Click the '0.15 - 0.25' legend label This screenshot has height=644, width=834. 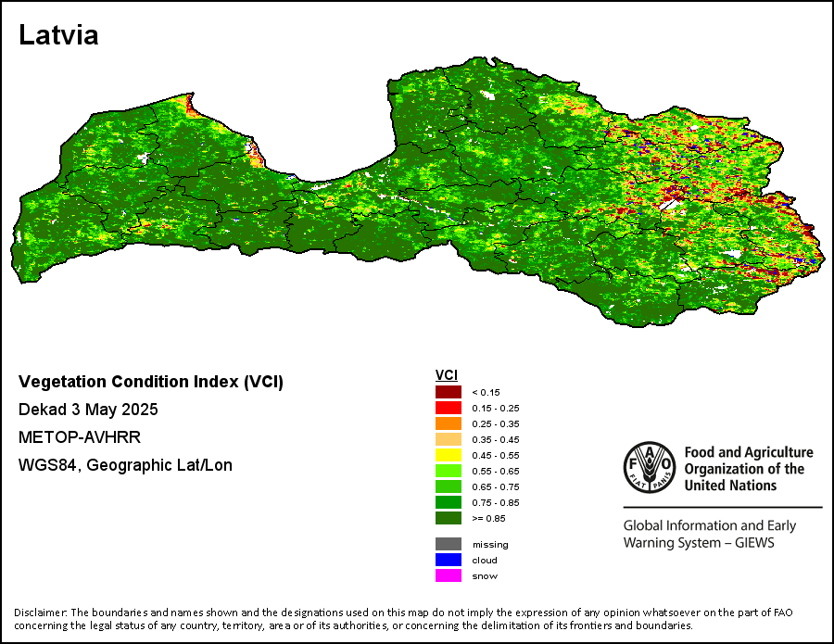click(x=496, y=409)
